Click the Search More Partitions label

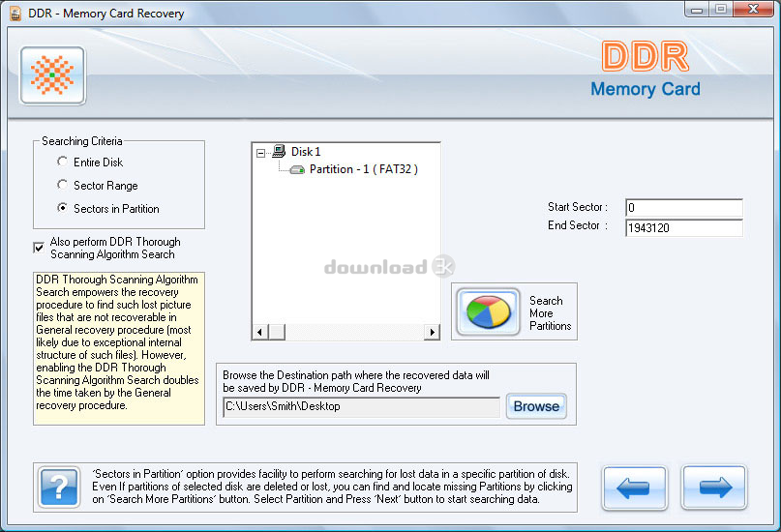[x=550, y=313]
